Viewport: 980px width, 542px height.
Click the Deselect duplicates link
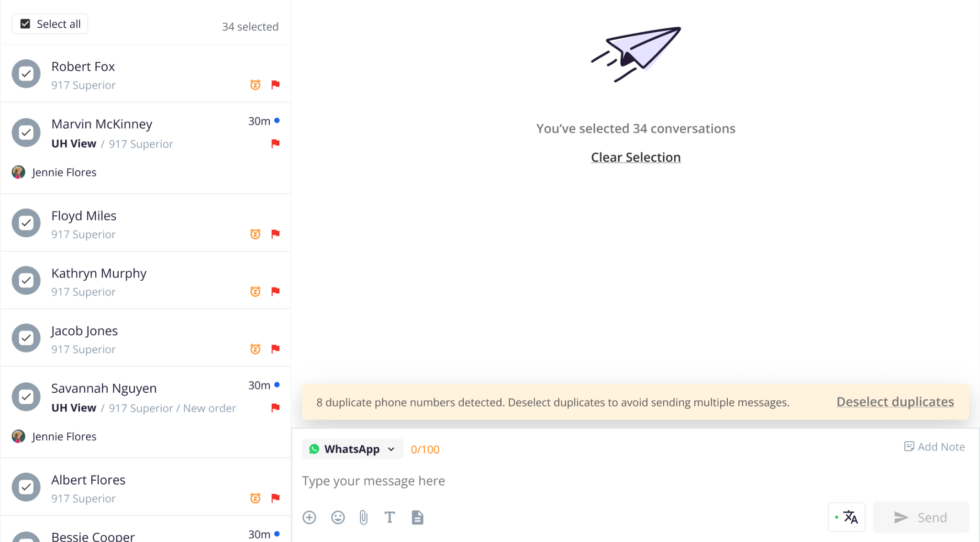[895, 402]
